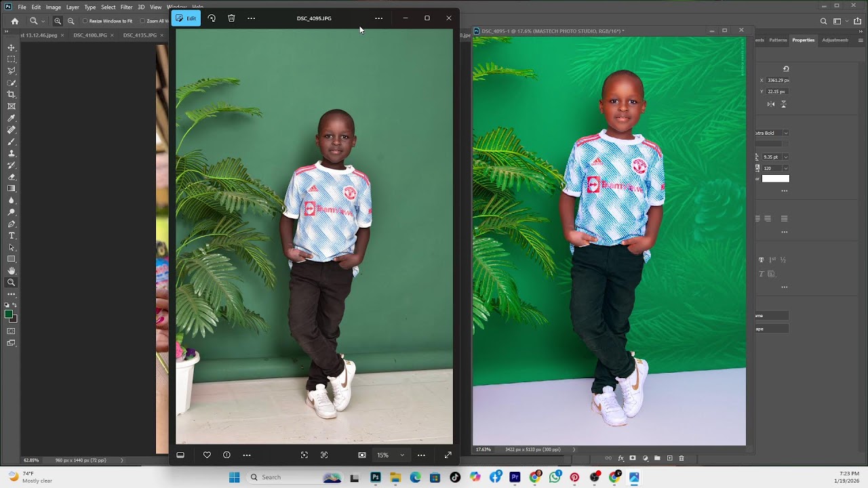This screenshot has height=488, width=868.
Task: Select the Blur tool
Action: pyautogui.click(x=12, y=200)
